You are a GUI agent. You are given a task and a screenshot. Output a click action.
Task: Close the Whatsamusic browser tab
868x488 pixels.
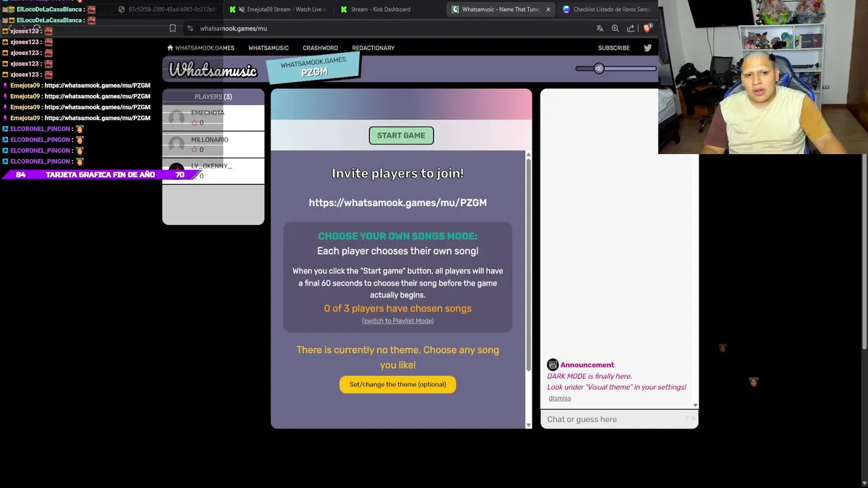(548, 9)
